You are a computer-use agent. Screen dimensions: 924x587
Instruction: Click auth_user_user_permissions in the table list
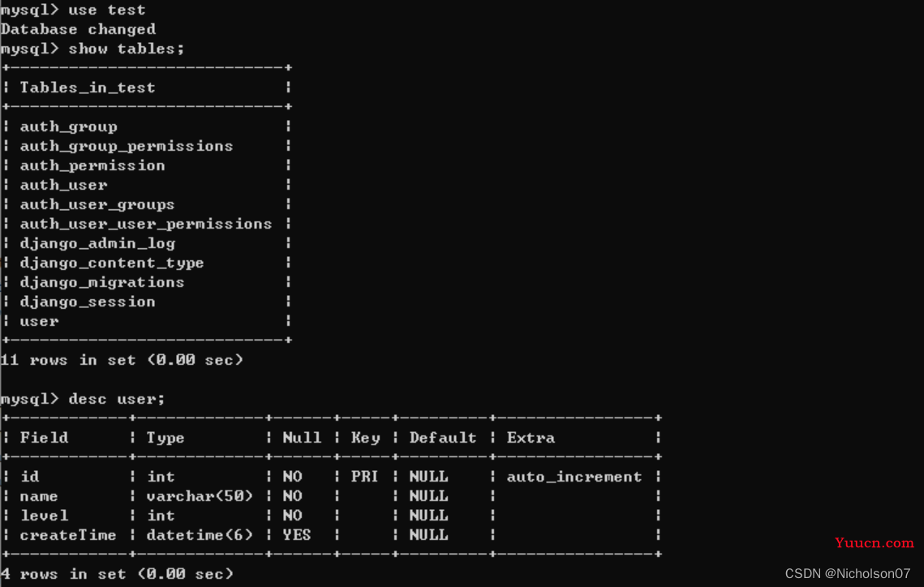[x=146, y=224]
